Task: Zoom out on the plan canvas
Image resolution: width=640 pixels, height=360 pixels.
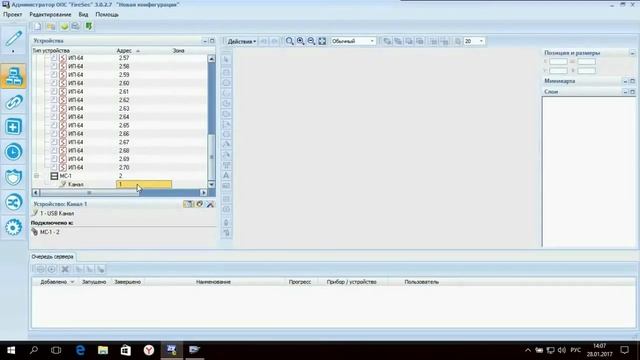Action: click(x=311, y=41)
